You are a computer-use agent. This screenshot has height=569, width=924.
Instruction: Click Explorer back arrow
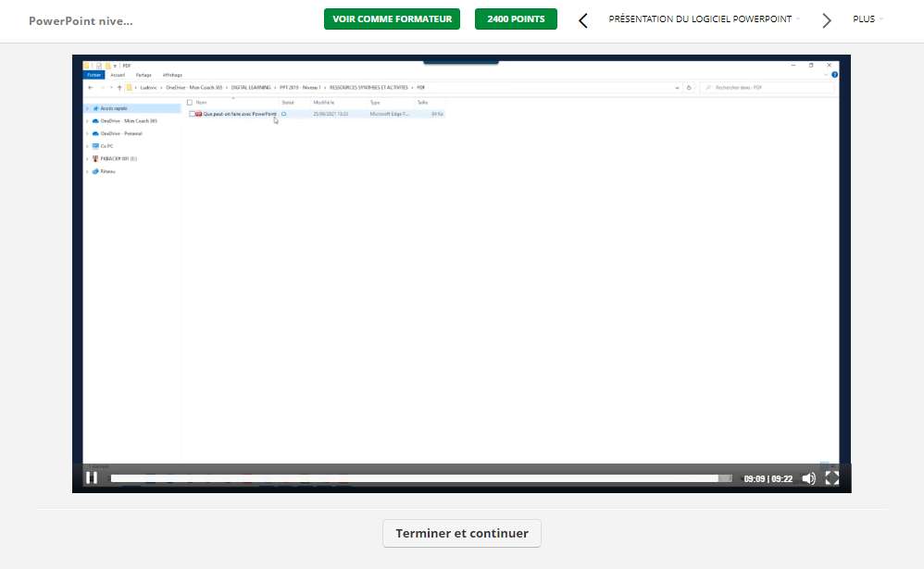point(90,87)
